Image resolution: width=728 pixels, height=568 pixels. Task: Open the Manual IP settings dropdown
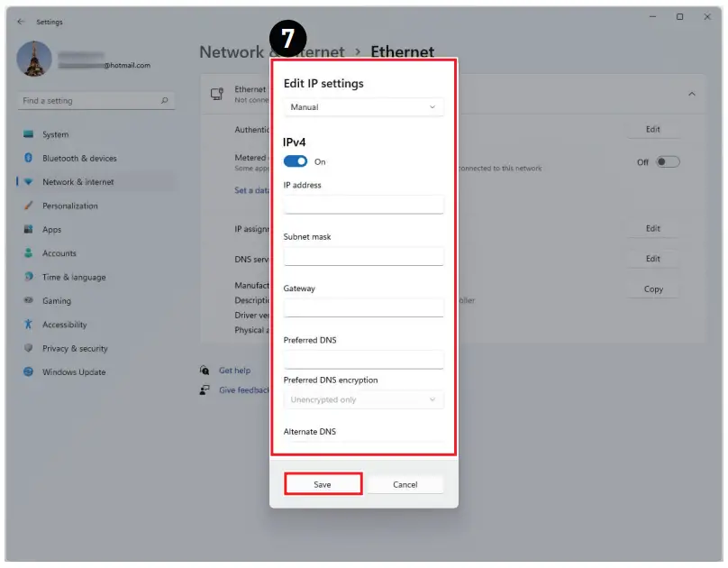[x=363, y=107]
